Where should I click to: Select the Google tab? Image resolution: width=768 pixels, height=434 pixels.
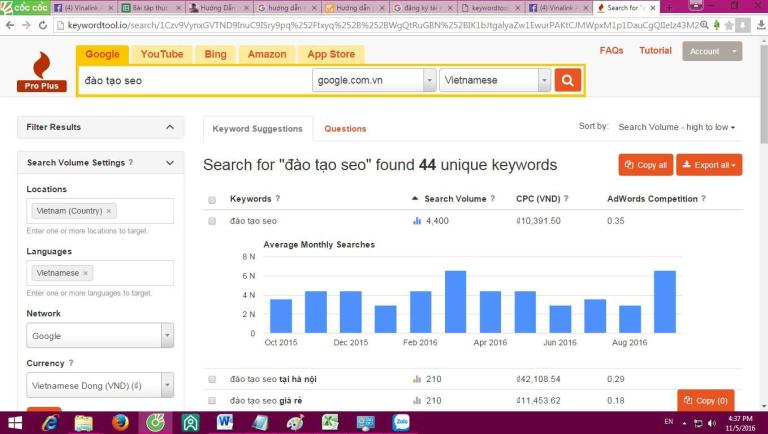102,54
